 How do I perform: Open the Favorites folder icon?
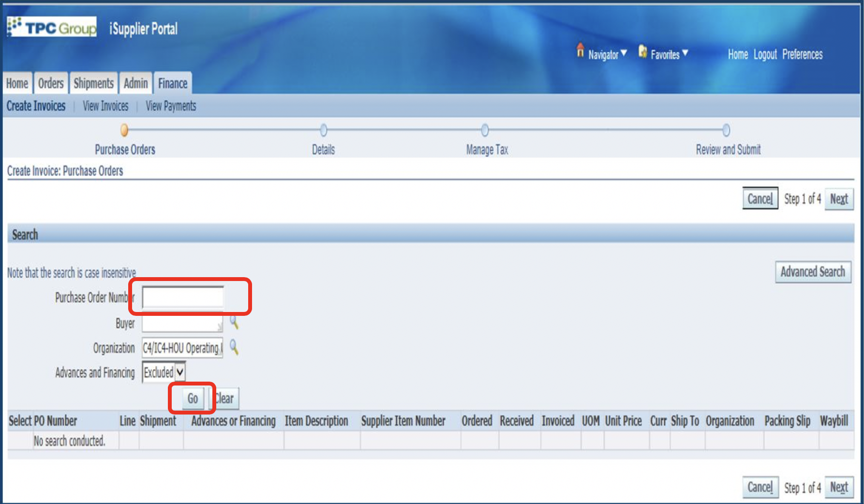(642, 51)
